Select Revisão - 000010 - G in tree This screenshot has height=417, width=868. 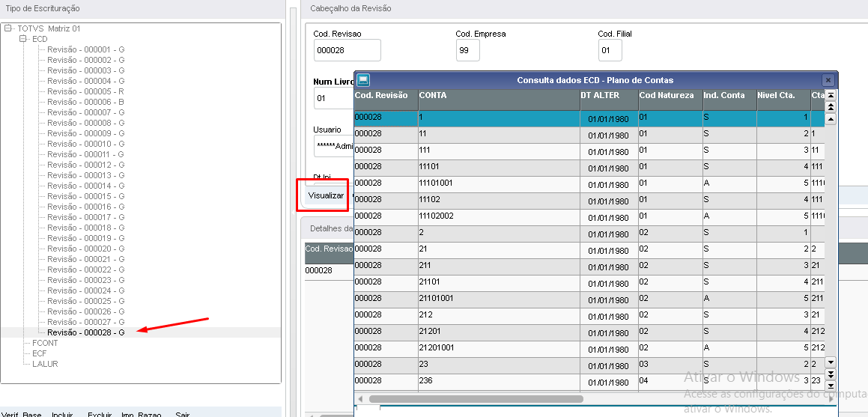(x=86, y=144)
